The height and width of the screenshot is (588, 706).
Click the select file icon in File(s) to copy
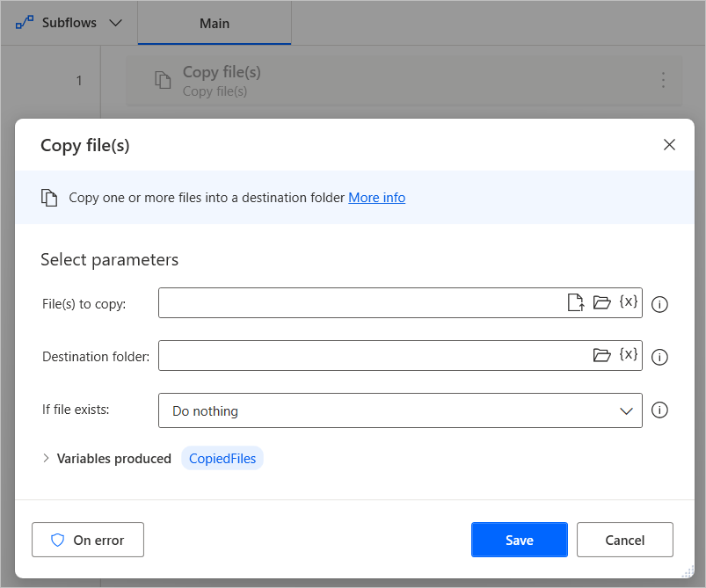pos(575,302)
